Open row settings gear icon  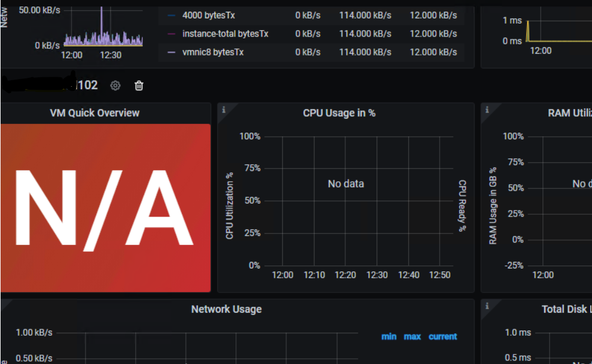[x=115, y=86]
